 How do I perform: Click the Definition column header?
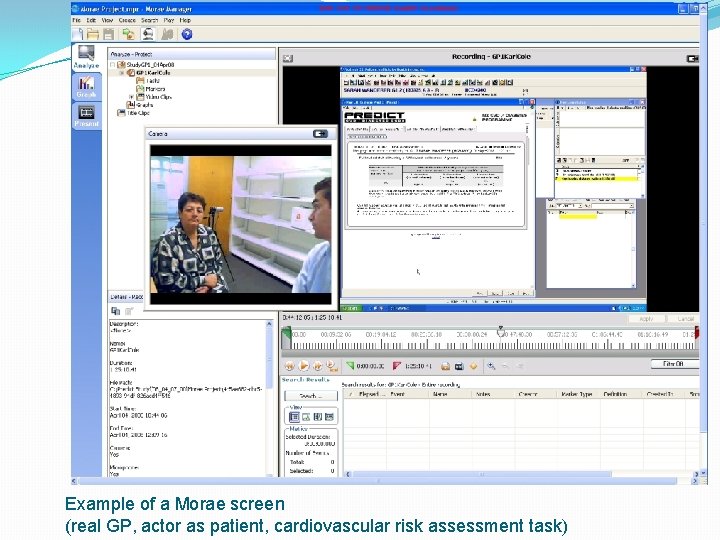point(621,394)
